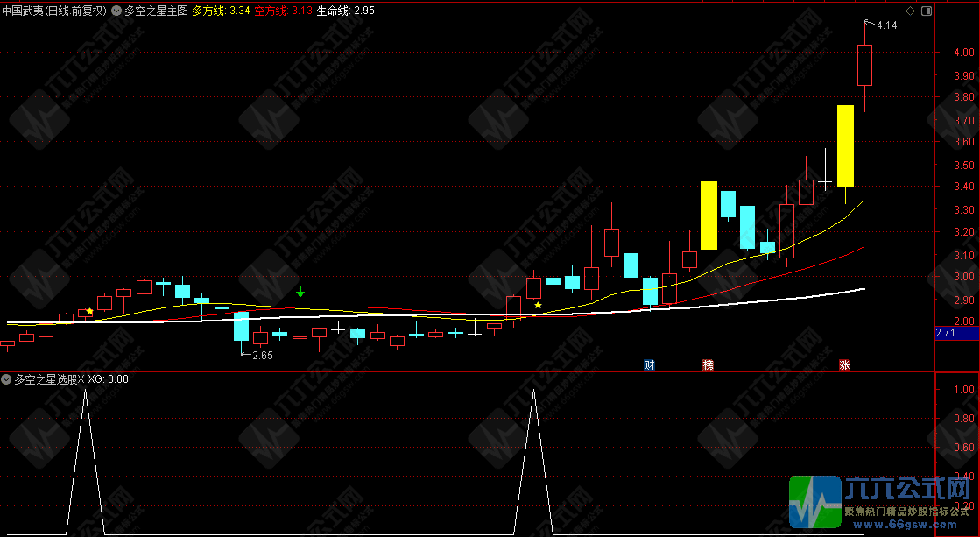Click the blue 2.71 price tag on axis

pyautogui.click(x=956, y=333)
